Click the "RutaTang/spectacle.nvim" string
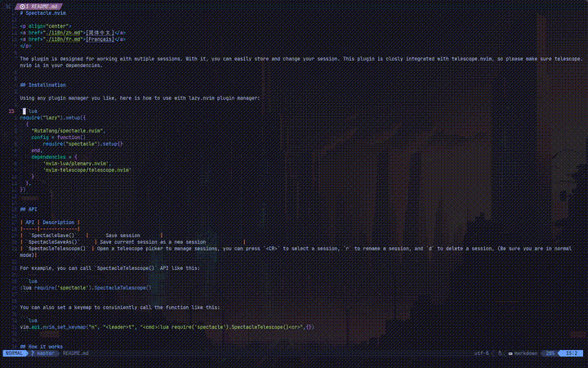588x368 pixels. pos(67,131)
